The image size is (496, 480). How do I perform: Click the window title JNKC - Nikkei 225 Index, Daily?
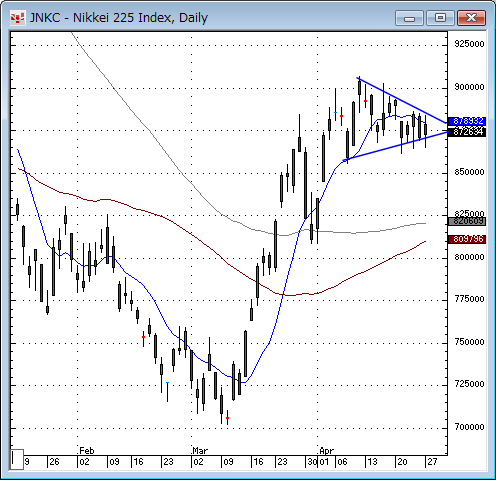pyautogui.click(x=119, y=18)
